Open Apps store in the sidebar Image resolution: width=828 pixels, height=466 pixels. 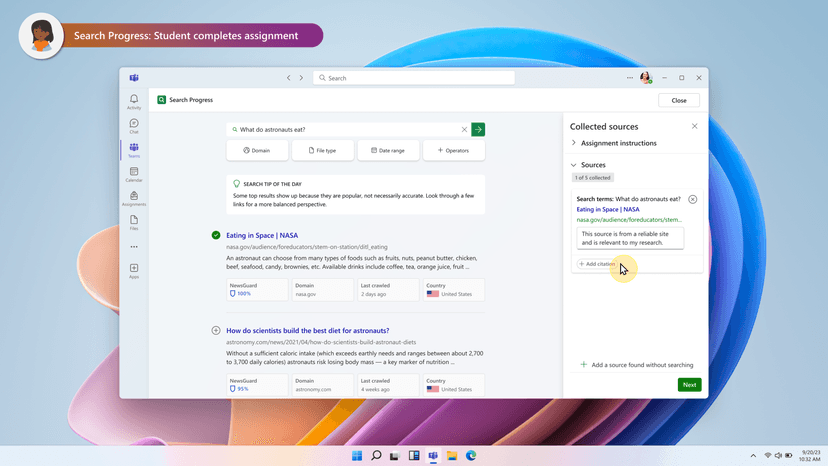pos(134,271)
